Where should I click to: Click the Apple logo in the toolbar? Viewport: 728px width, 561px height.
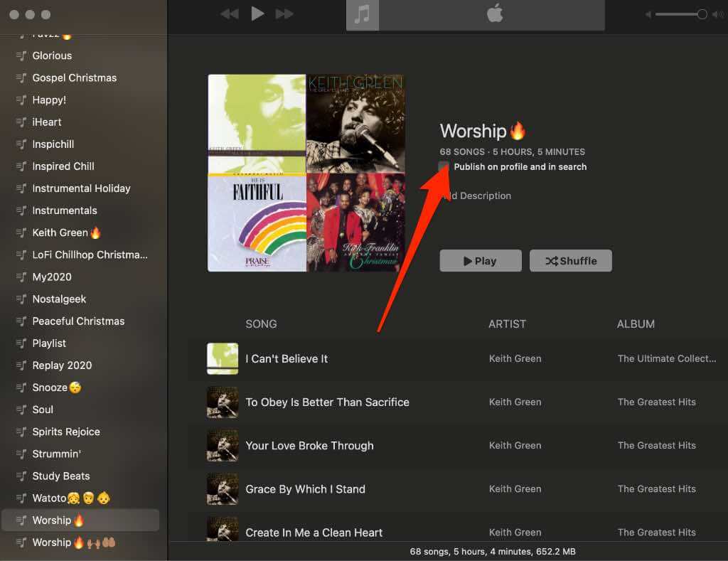[495, 13]
